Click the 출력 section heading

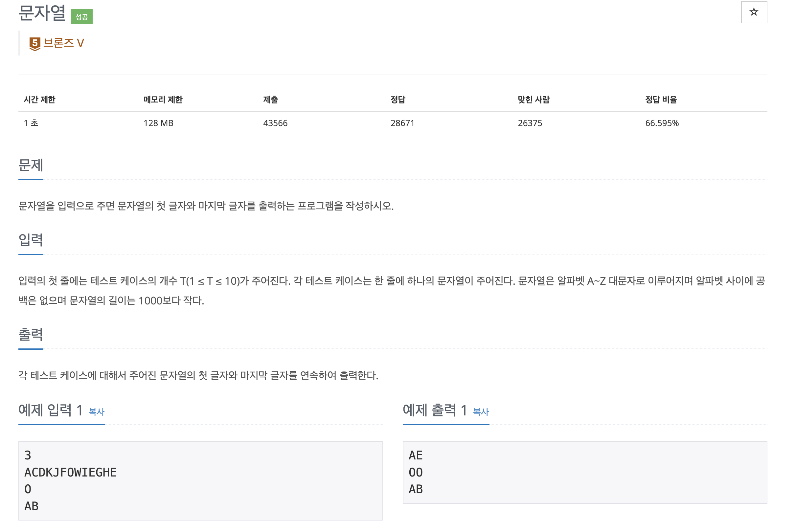31,335
